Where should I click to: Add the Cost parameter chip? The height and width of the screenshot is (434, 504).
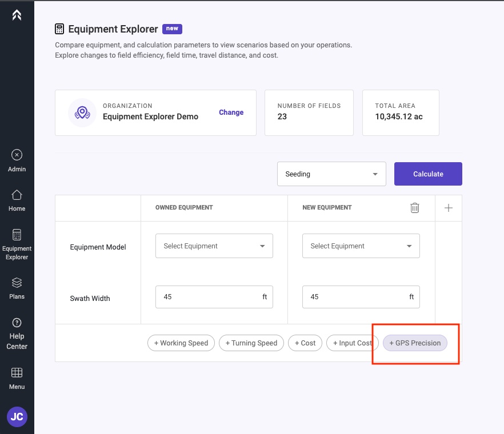[305, 343]
